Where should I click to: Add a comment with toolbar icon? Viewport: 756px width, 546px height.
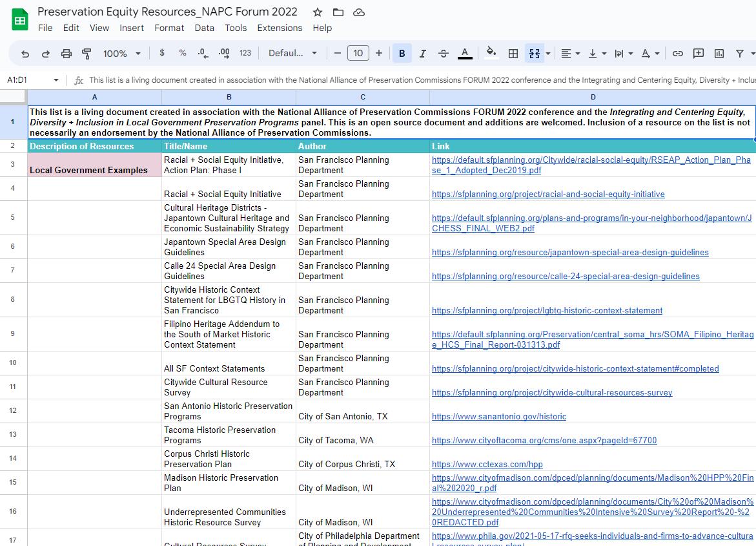pyautogui.click(x=698, y=54)
